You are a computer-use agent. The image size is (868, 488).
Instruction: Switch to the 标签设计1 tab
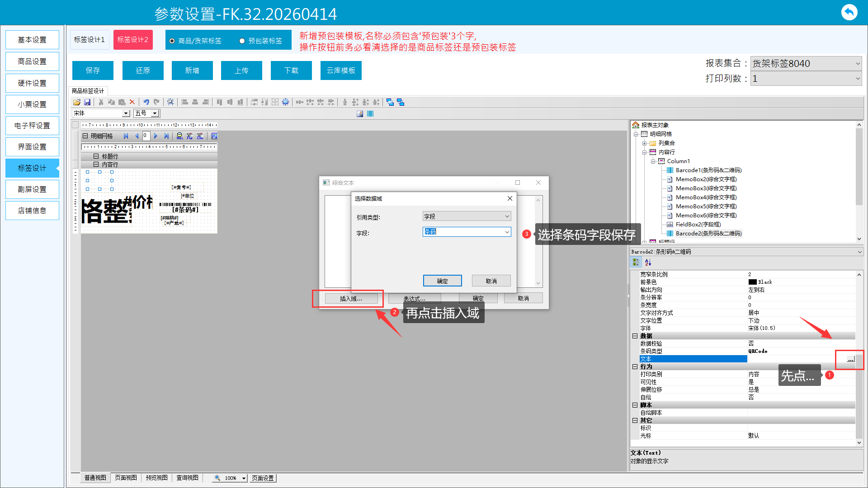[x=89, y=40]
